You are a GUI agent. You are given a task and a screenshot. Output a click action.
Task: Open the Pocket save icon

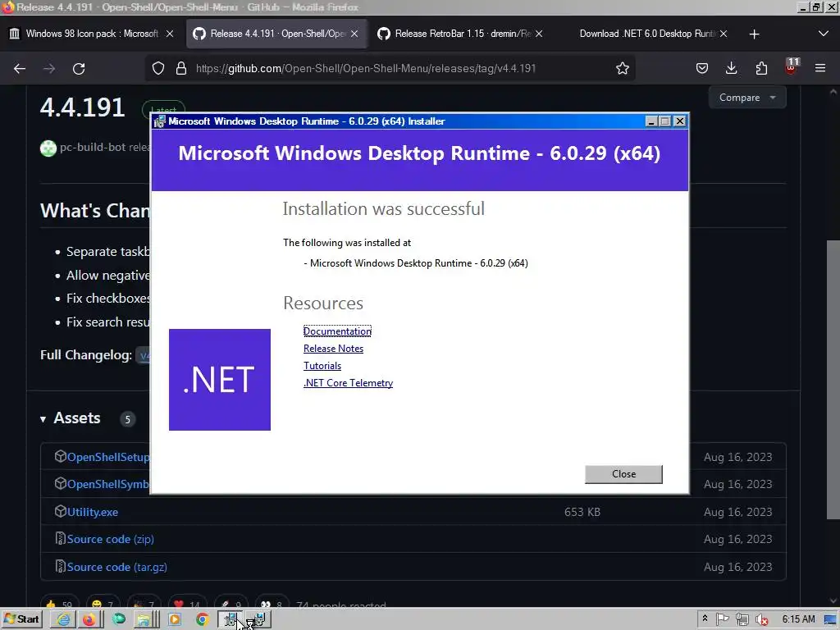[702, 69]
